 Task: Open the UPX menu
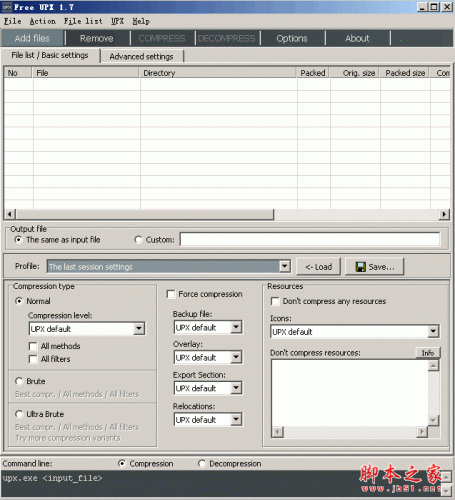click(117, 21)
